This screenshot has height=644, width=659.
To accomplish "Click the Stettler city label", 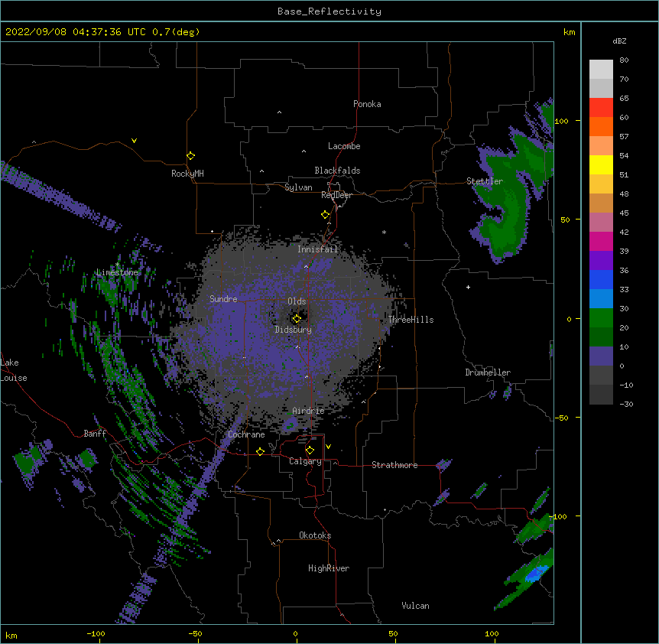I will [485, 181].
